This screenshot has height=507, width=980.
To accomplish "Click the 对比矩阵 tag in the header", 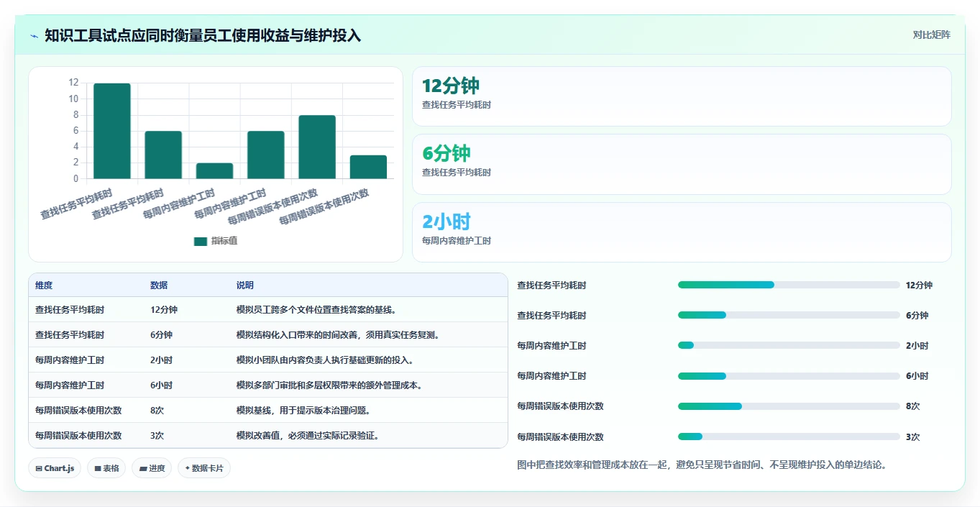I will [x=931, y=35].
